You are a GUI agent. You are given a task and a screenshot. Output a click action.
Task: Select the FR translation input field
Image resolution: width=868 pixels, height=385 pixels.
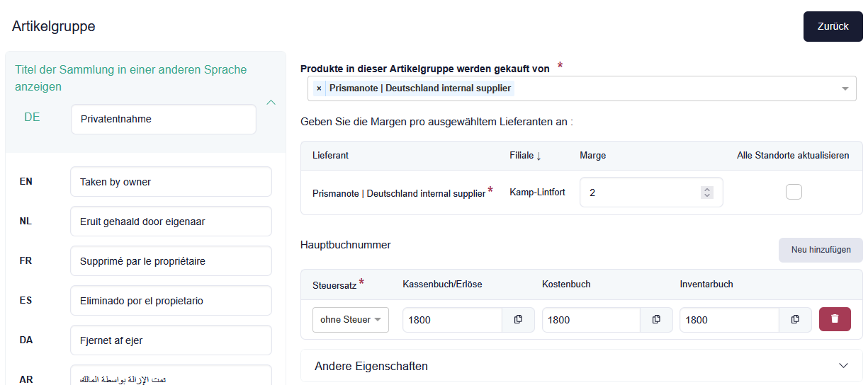click(170, 261)
